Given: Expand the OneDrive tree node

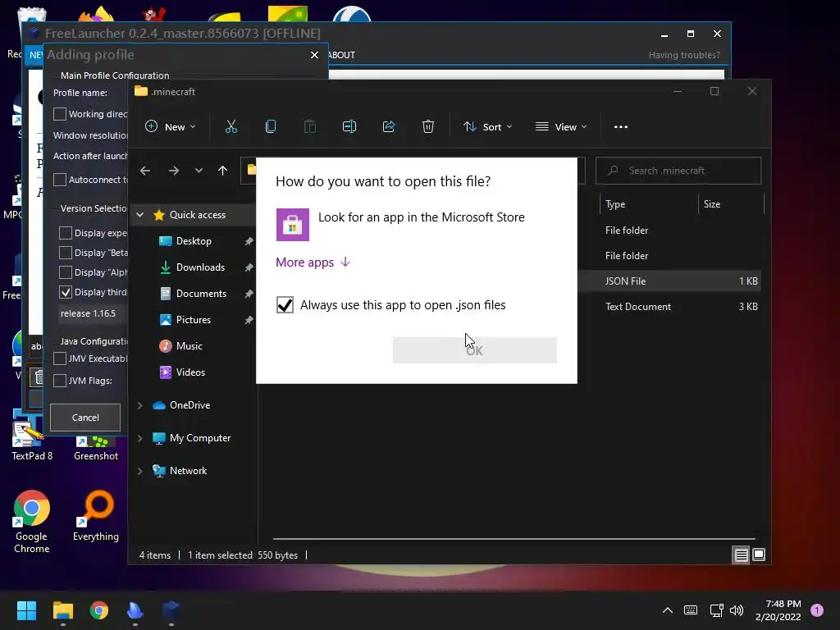Looking at the screenshot, I should click(139, 405).
